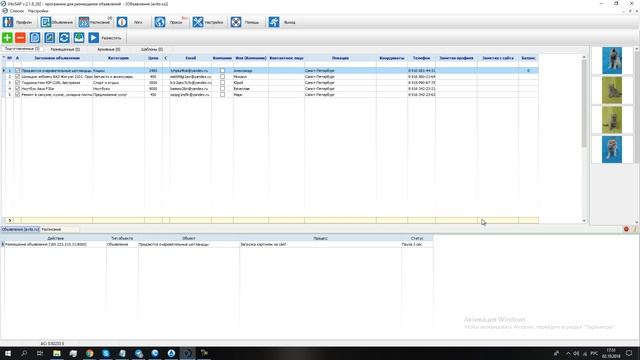Viewport: 640px width, 360px height.
Task: Sort by the Email column header
Action: point(191,58)
